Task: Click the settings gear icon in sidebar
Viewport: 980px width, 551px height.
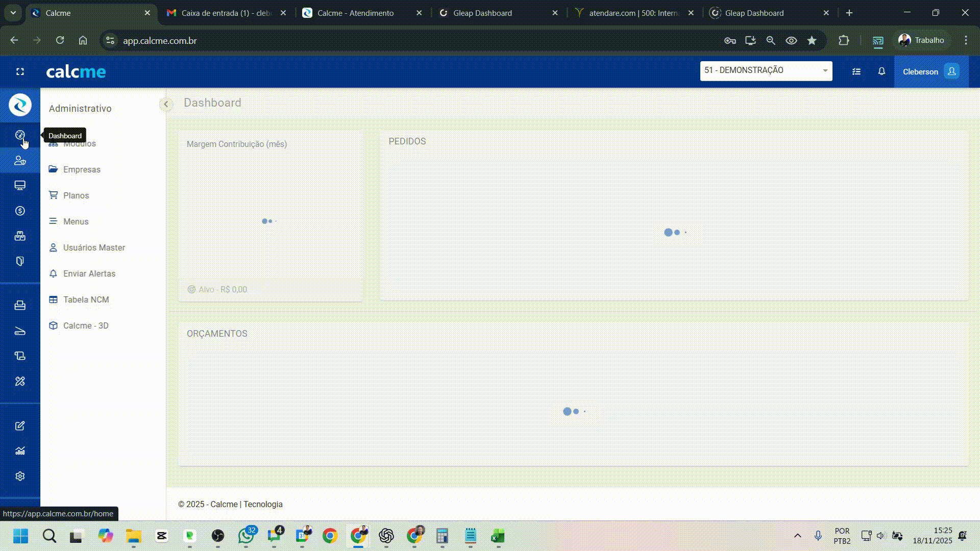Action: pos(20,476)
